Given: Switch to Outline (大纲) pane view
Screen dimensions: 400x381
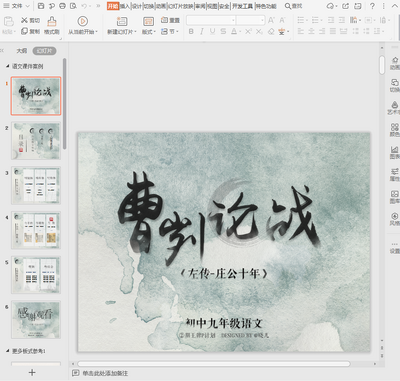Looking at the screenshot, I should pyautogui.click(x=22, y=51).
